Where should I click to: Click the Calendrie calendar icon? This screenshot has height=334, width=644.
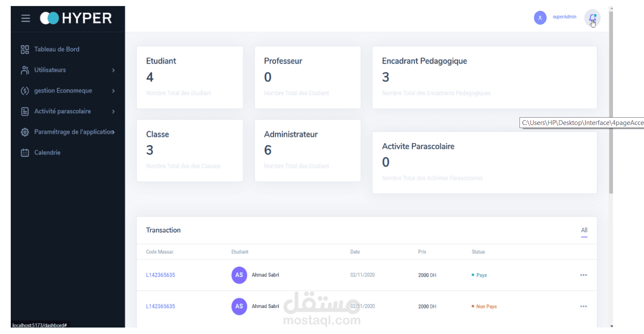coord(25,153)
